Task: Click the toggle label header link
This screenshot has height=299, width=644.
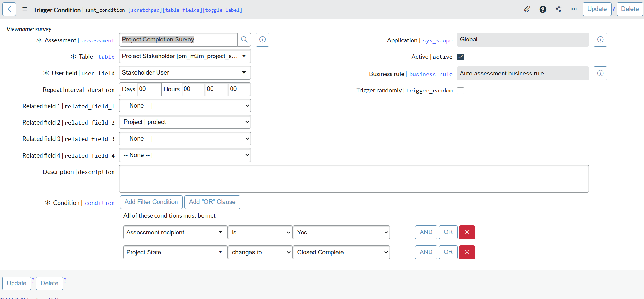Action: (222, 10)
